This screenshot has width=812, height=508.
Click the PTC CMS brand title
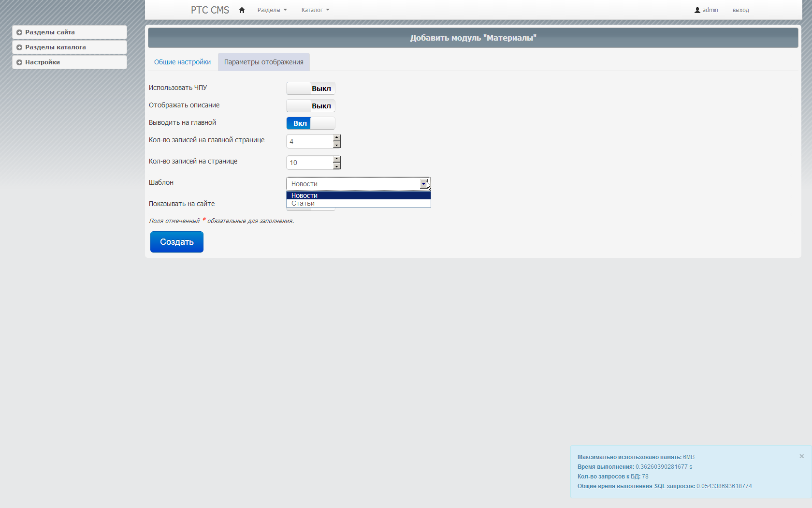[210, 10]
